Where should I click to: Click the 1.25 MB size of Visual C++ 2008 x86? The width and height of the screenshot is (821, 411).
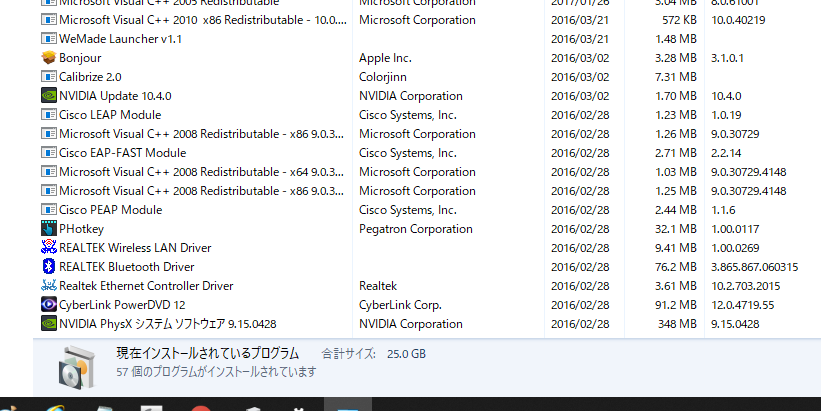(x=676, y=191)
